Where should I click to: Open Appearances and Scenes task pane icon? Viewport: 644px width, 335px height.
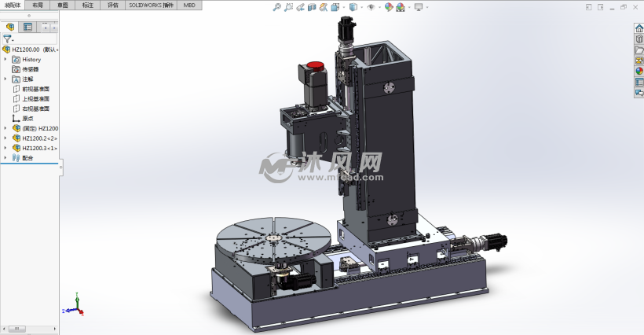[639, 71]
